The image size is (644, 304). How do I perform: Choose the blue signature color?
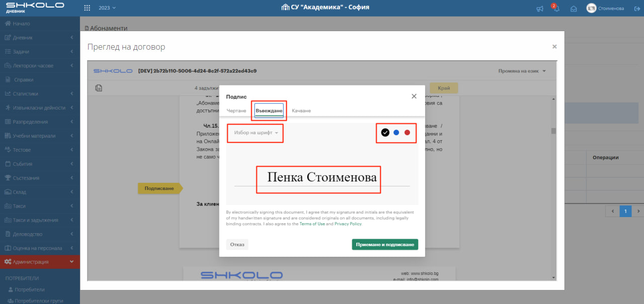pos(396,133)
